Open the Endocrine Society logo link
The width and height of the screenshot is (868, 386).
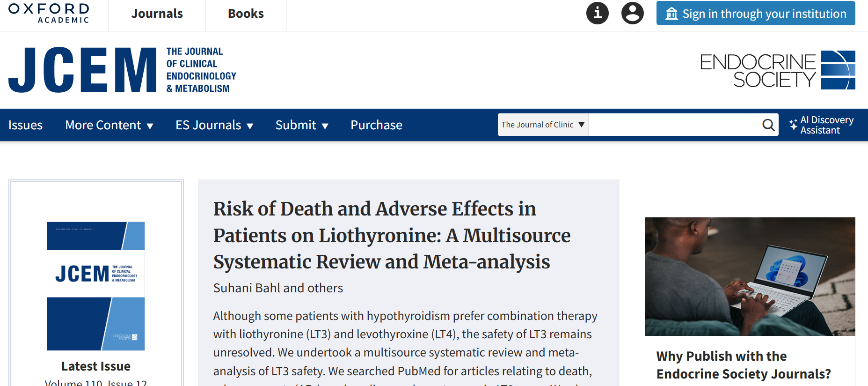pos(777,70)
